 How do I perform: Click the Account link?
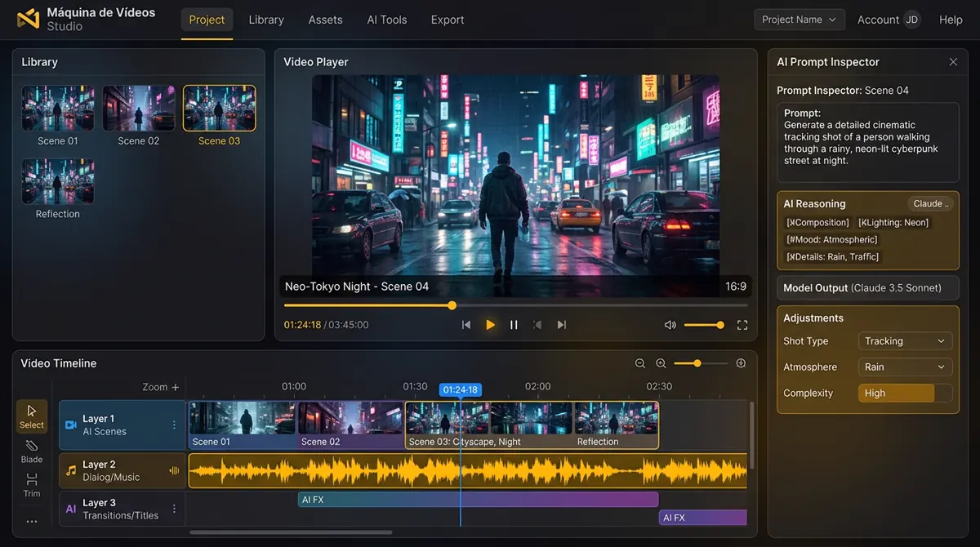click(x=878, y=20)
